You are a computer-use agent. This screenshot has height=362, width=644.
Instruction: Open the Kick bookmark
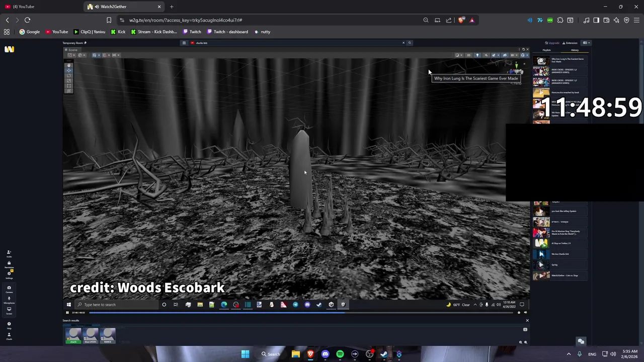118,32
